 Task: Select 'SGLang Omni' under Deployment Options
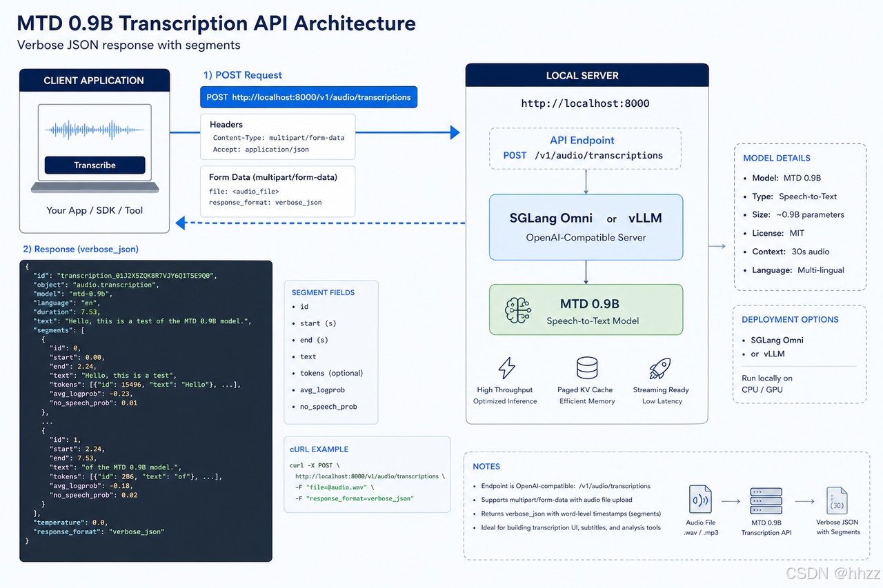[777, 340]
